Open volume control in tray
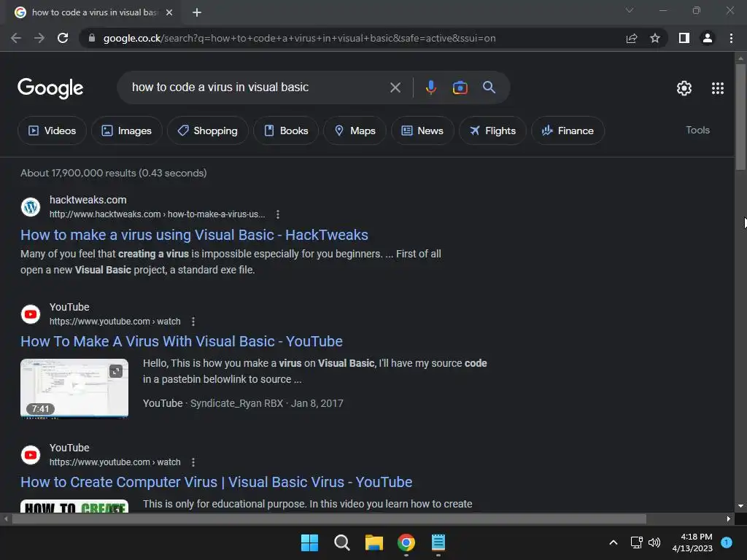 pyautogui.click(x=654, y=542)
